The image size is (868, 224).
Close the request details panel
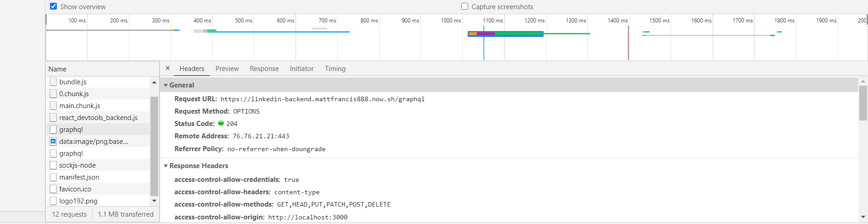click(168, 68)
